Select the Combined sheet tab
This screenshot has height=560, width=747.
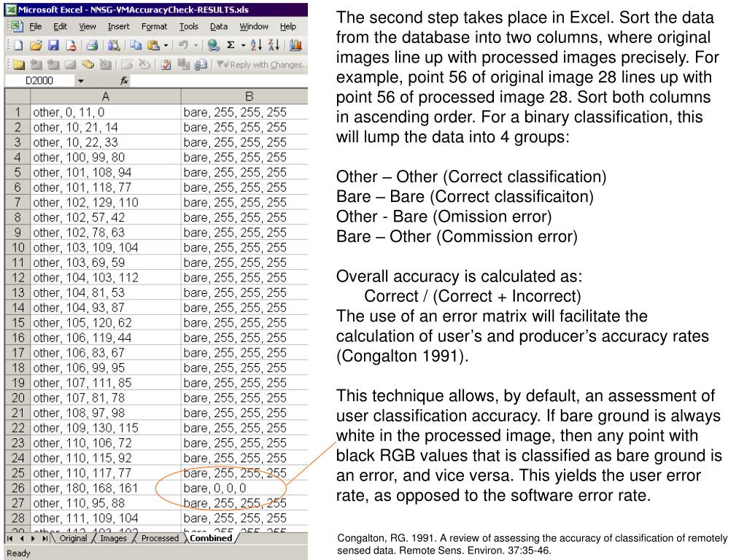coord(211,538)
